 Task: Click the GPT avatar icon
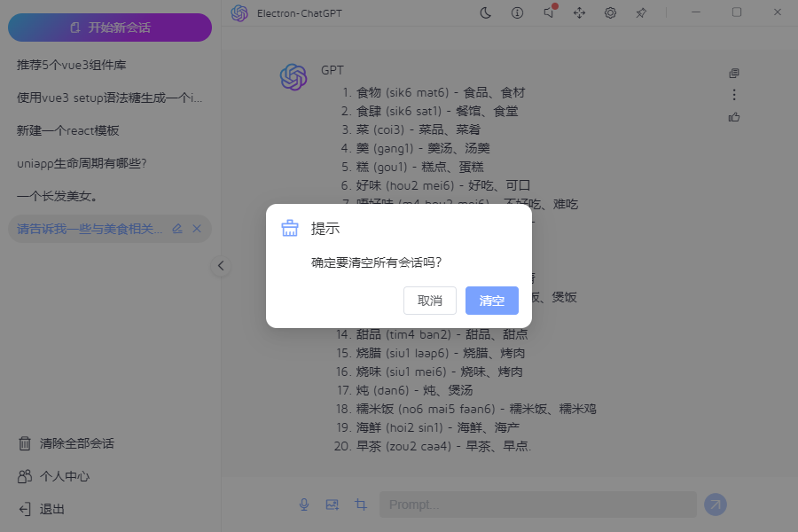tap(293, 77)
